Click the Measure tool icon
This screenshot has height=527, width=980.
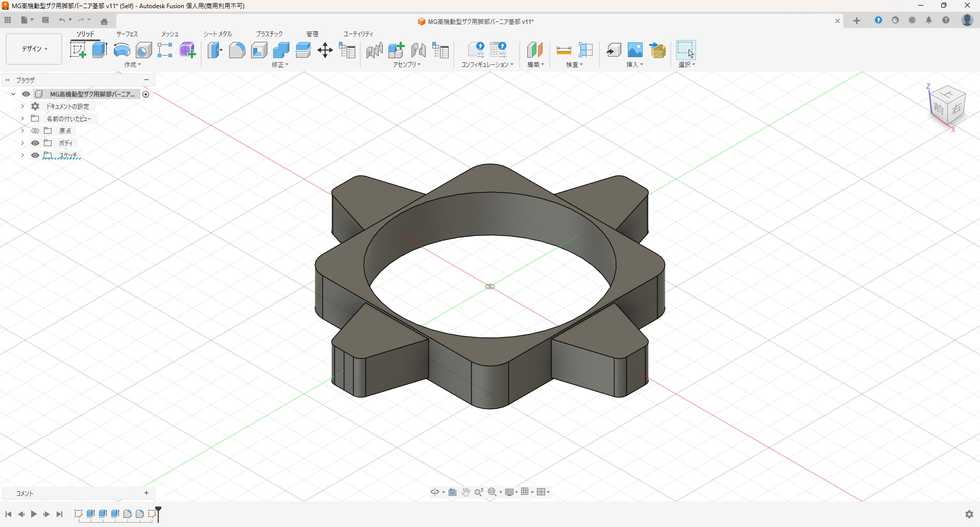[x=563, y=50]
